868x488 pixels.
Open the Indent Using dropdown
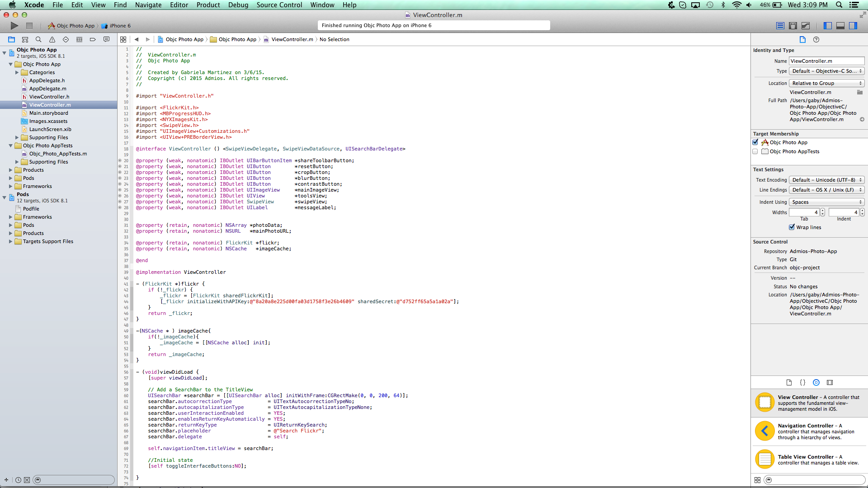827,202
